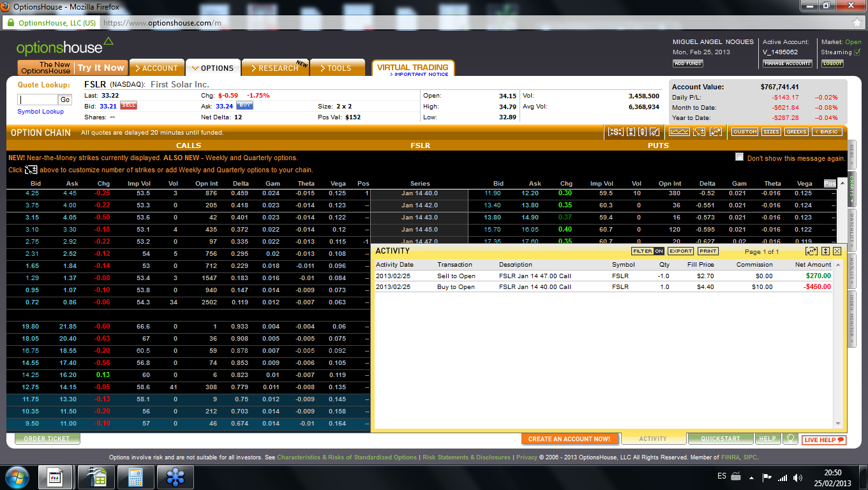Click the blue flower icon in the taskbar
This screenshot has width=868, height=490.
(x=175, y=477)
